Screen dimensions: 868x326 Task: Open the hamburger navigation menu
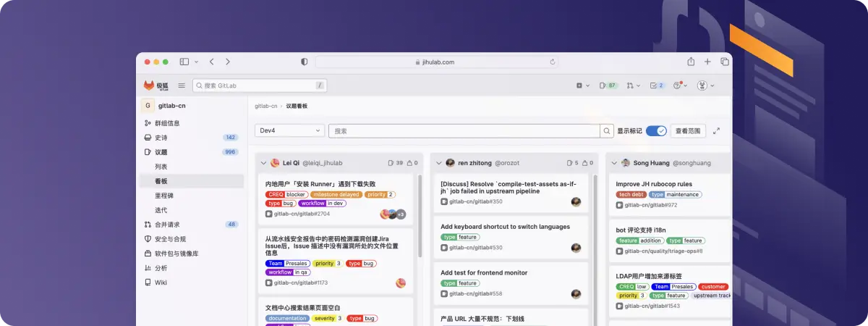click(182, 85)
